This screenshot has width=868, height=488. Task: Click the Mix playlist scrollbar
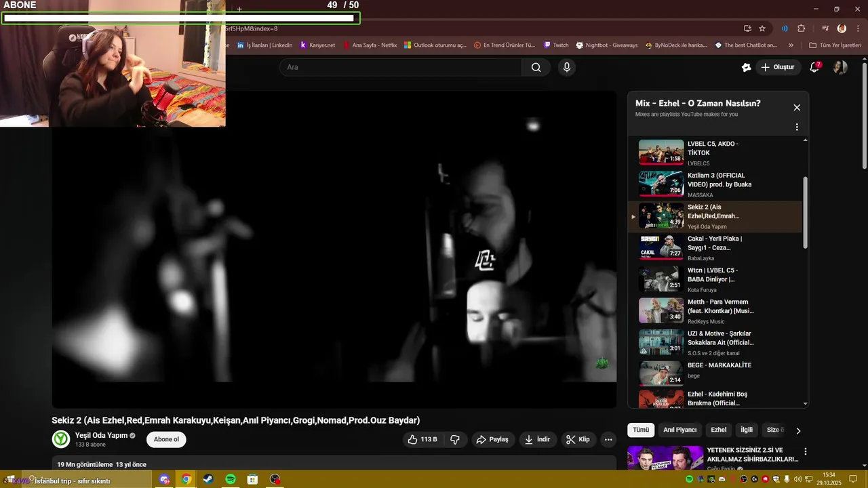click(x=806, y=212)
